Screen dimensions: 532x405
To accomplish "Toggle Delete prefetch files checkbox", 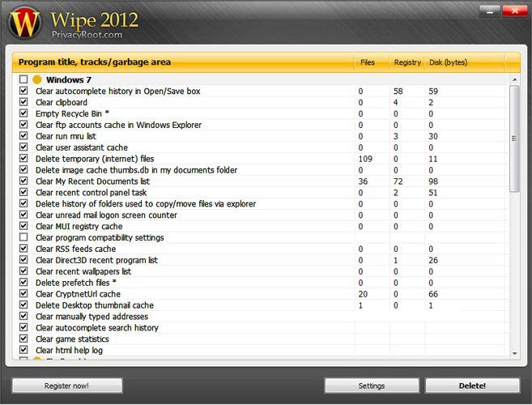I will pos(23,282).
